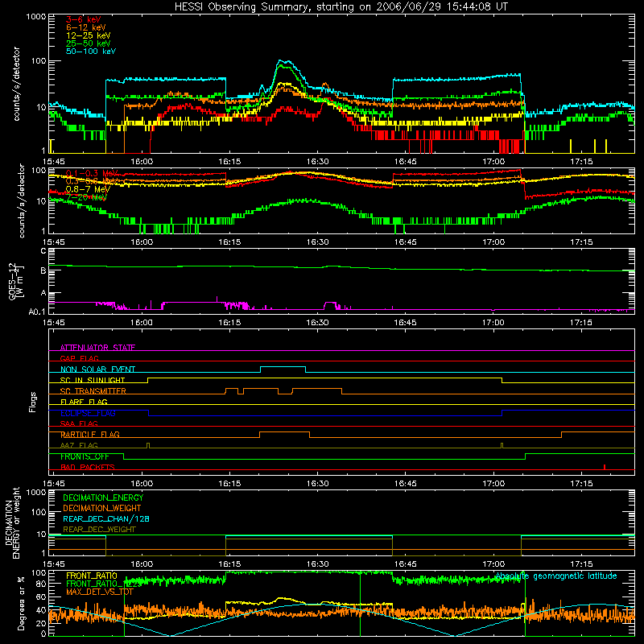Image resolution: width=644 pixels, height=644 pixels.
Task: Click the ATTENUATOR_STATE flag label
Action: (97, 348)
